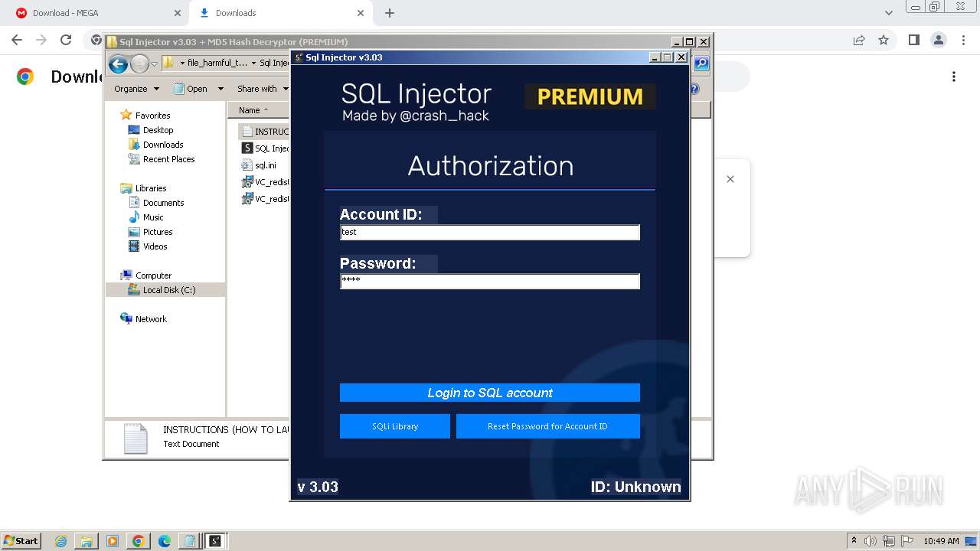Open Videos library
This screenshot has height=551, width=980.
[x=155, y=246]
